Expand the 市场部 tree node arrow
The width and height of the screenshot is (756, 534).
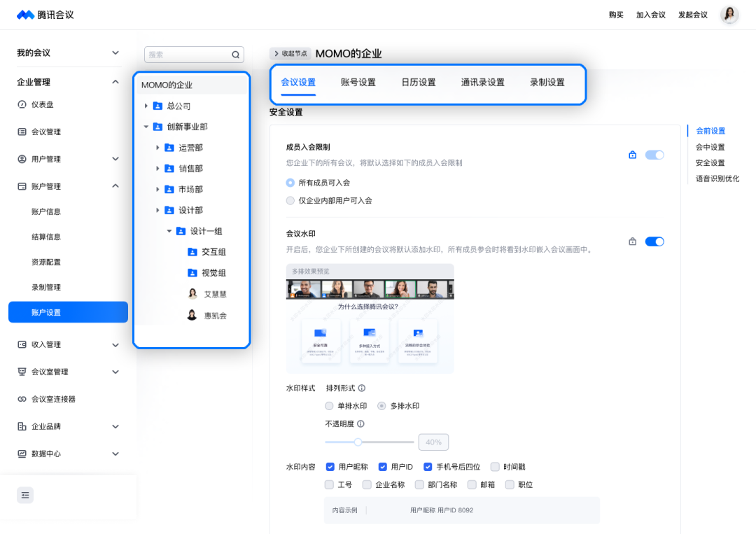(157, 190)
